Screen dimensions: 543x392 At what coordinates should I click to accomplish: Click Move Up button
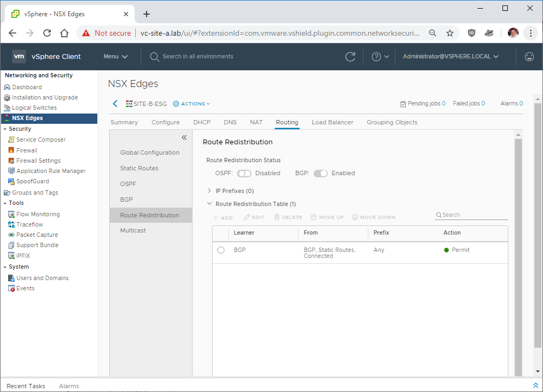(x=327, y=217)
